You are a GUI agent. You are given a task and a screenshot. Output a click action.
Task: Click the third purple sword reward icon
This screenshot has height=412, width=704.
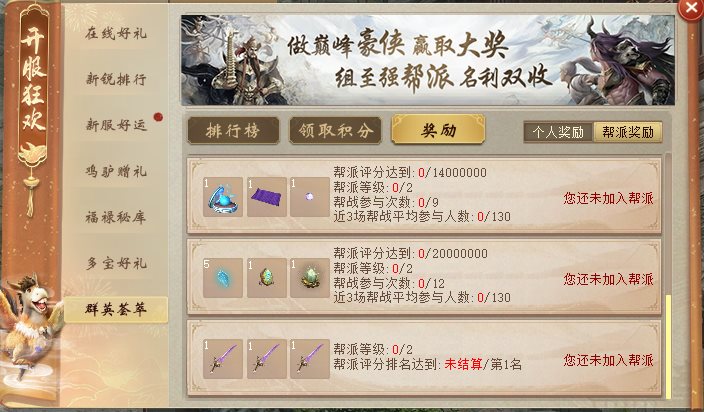[310, 359]
